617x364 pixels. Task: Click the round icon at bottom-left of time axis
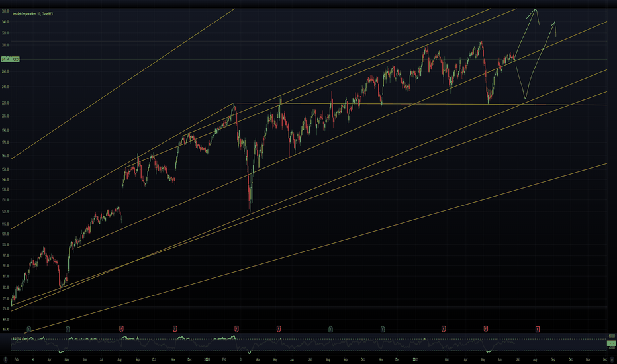pyautogui.click(x=5, y=359)
